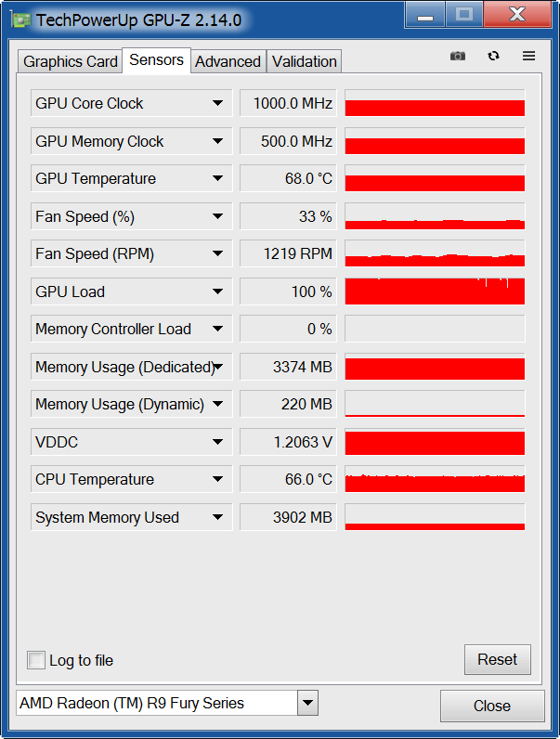Click the Reset button

497,659
